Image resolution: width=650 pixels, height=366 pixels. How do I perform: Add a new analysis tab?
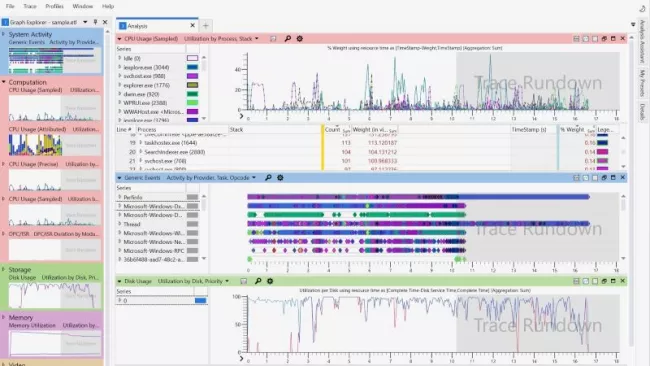click(x=206, y=26)
